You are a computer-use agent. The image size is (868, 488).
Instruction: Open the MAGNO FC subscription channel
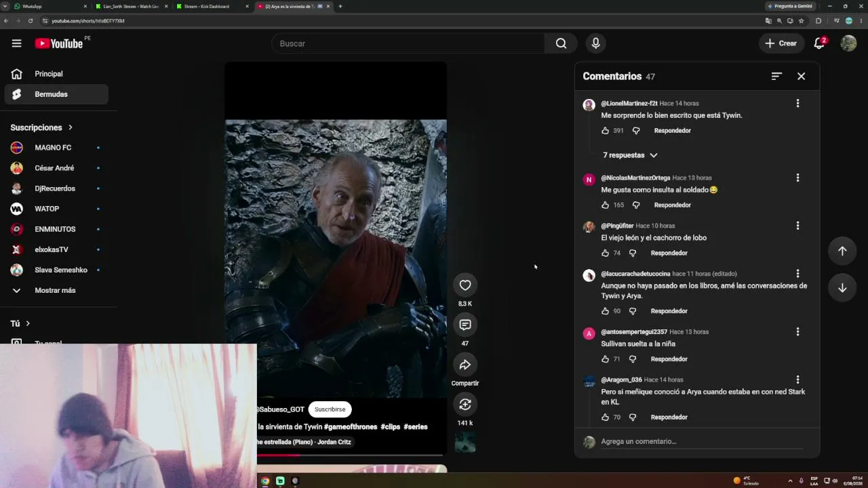tap(56, 148)
